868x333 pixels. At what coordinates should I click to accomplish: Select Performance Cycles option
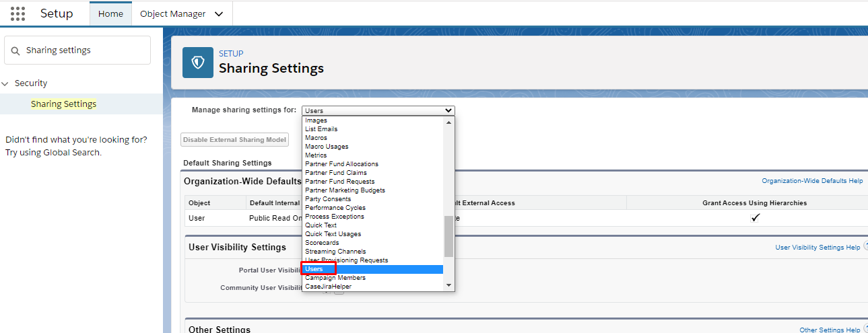(x=372, y=208)
